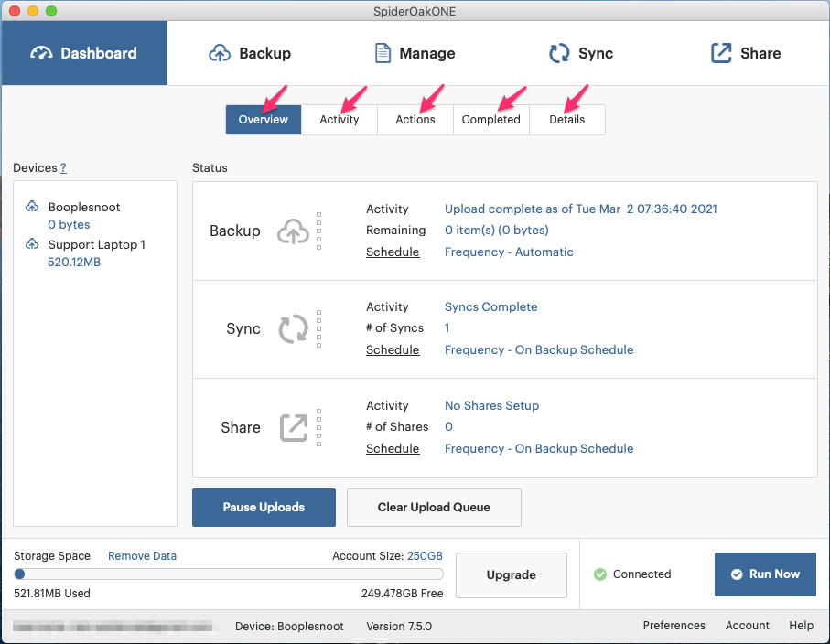Image resolution: width=830 pixels, height=644 pixels.
Task: Switch to the Backup tab
Action: click(x=249, y=53)
